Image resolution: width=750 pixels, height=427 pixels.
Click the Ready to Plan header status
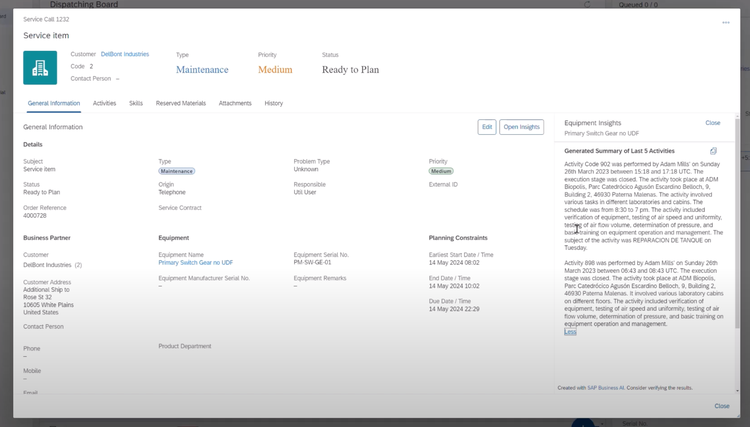[351, 70]
